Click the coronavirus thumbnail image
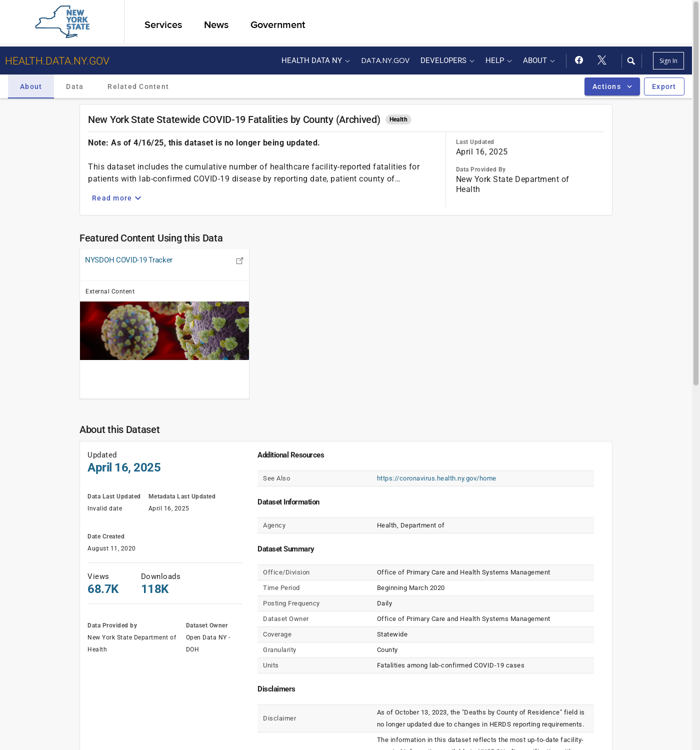 pyautogui.click(x=164, y=330)
